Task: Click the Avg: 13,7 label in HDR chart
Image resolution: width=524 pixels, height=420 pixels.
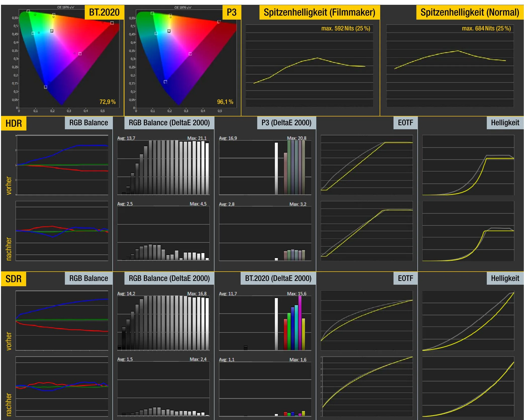Action: pos(126,138)
